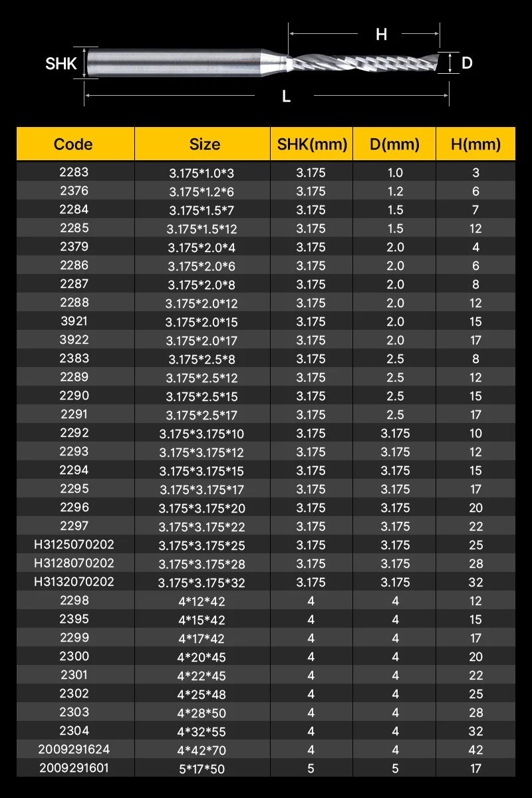
Task: Select the H(mm) column header
Action: pos(475,144)
